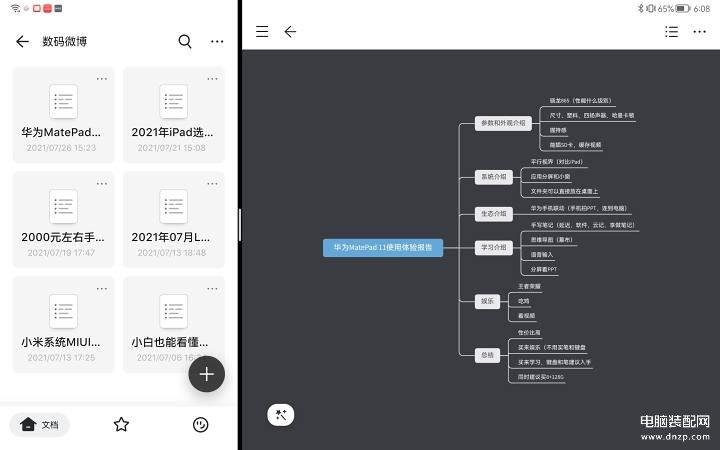Open 2021年07月L document card
The height and width of the screenshot is (450, 720).
coord(174,219)
